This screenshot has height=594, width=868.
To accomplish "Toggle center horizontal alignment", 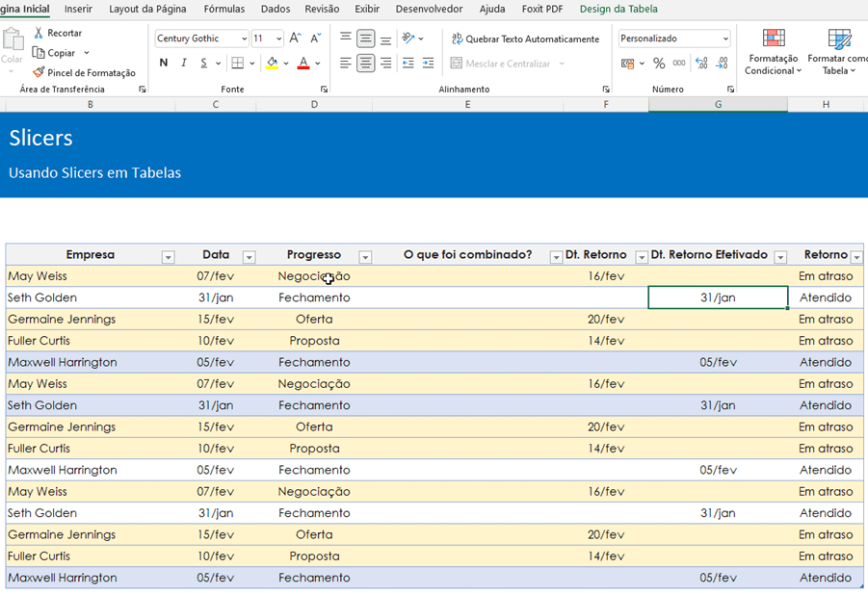I will pyautogui.click(x=366, y=64).
